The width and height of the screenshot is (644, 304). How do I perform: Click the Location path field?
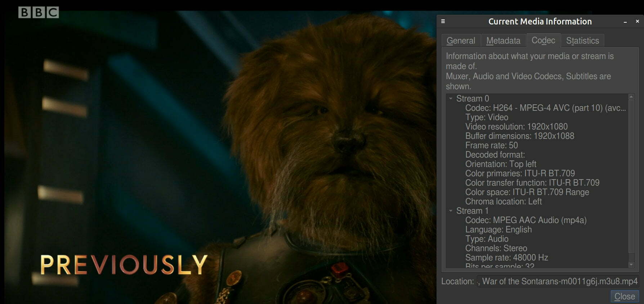click(558, 281)
